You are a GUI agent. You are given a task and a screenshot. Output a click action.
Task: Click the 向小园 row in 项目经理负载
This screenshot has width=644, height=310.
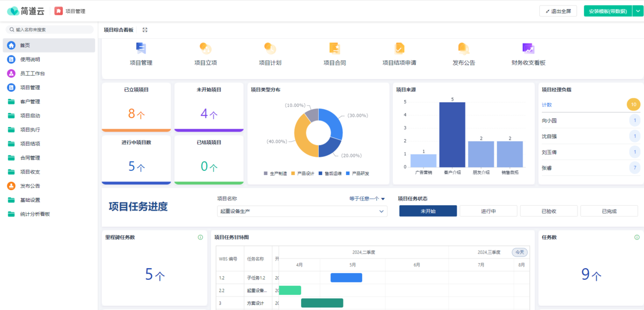(590, 120)
